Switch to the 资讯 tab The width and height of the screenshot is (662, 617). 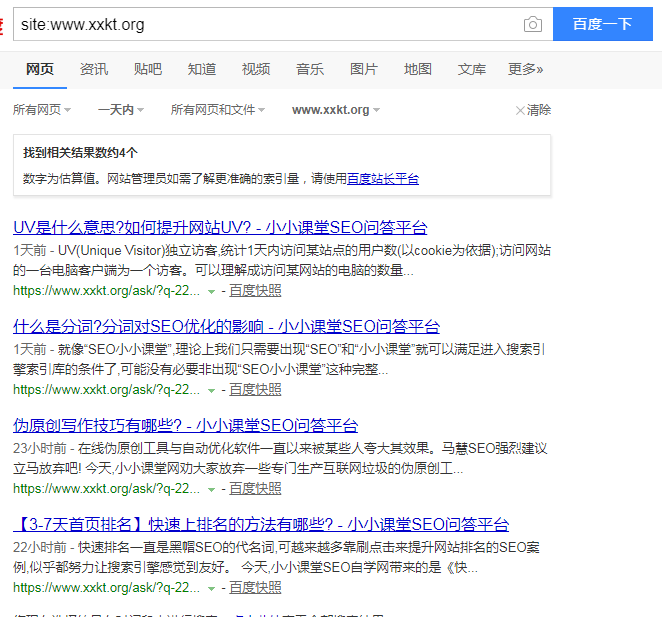coord(94,69)
